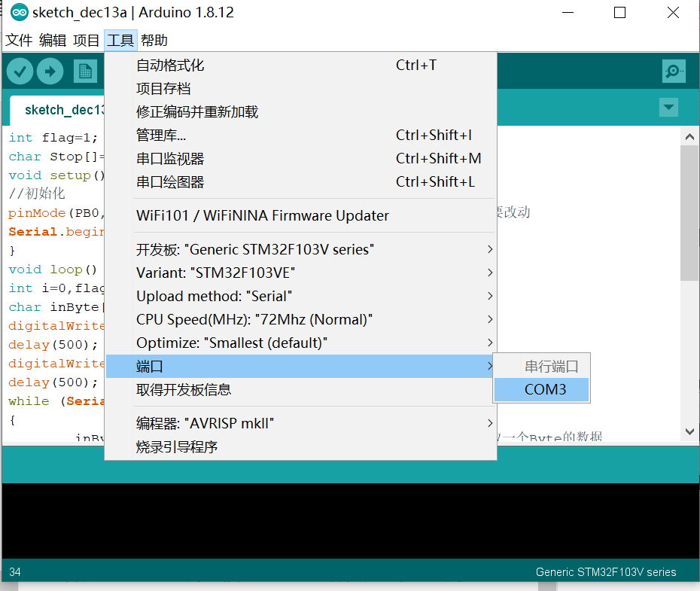Viewport: 700px width, 591px height.
Task: Select 取得开发板信息 menu entry
Action: [301, 390]
